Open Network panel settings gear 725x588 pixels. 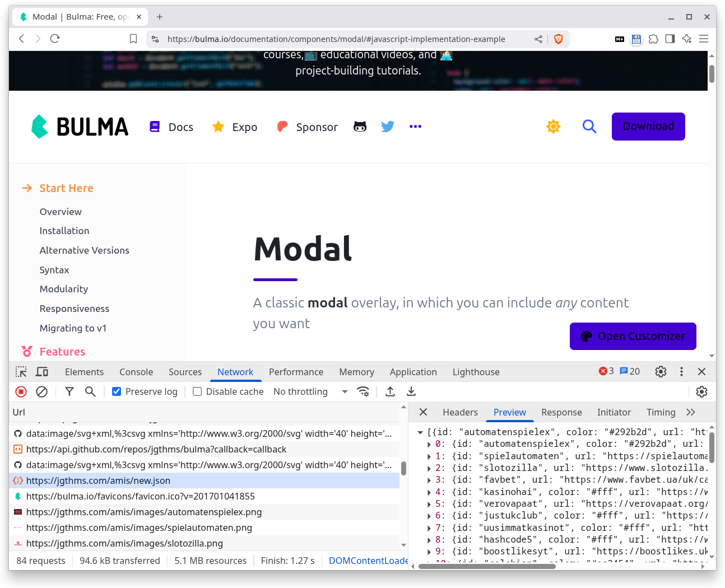tap(701, 391)
